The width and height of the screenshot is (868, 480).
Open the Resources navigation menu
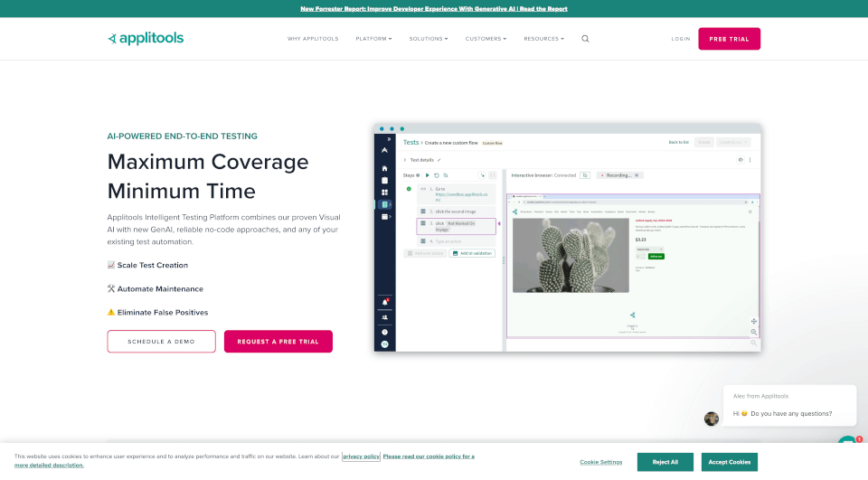click(x=543, y=39)
